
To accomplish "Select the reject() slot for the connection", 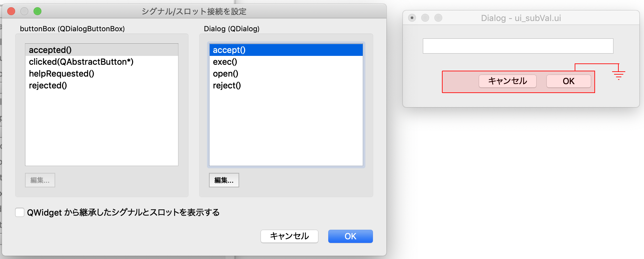I will coord(227,85).
